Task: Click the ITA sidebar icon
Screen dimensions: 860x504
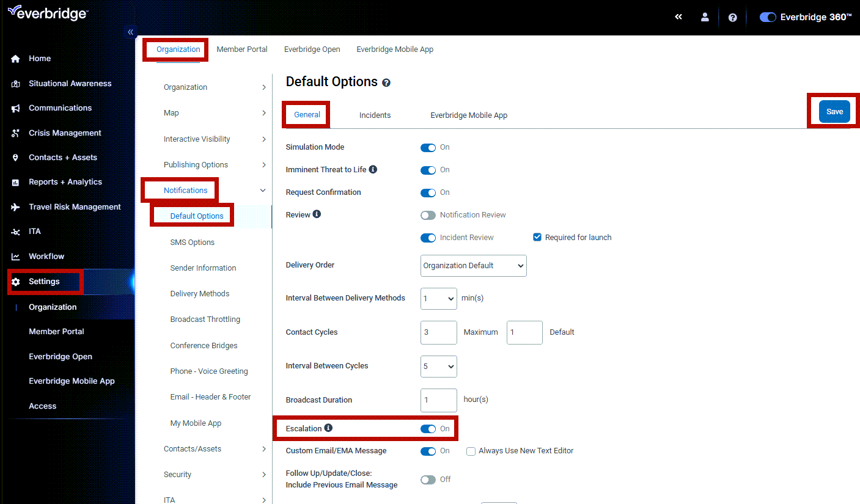Action: [x=16, y=232]
